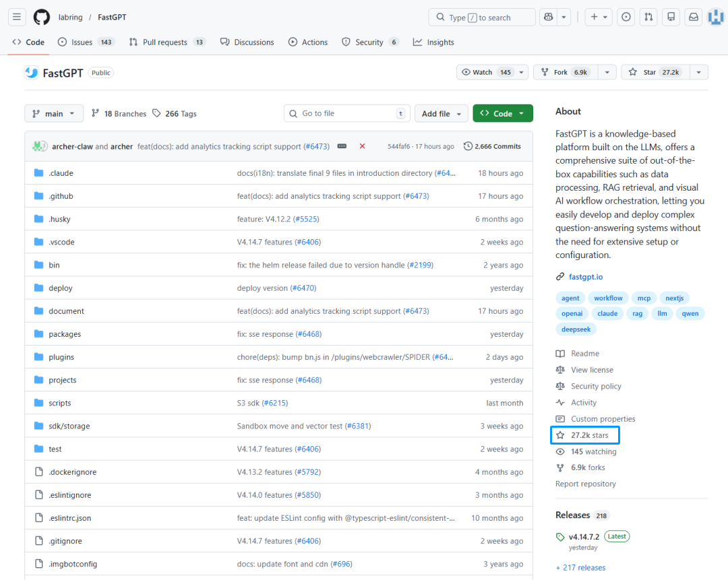Click the user avatar in top right

715,17
